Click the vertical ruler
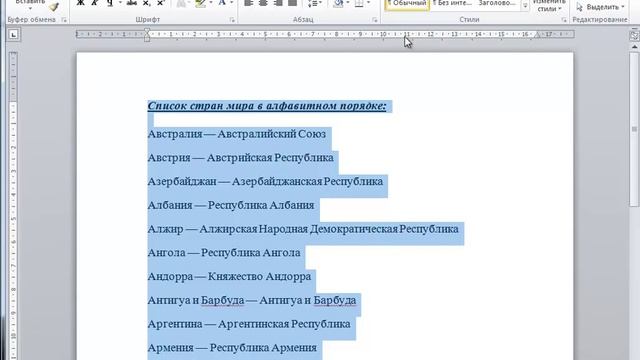 tap(13, 206)
